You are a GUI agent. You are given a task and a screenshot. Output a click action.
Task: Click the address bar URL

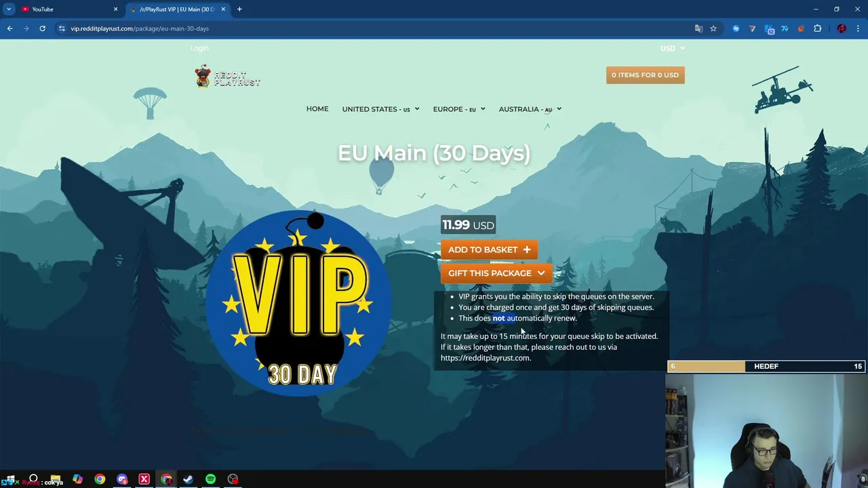pos(140,28)
